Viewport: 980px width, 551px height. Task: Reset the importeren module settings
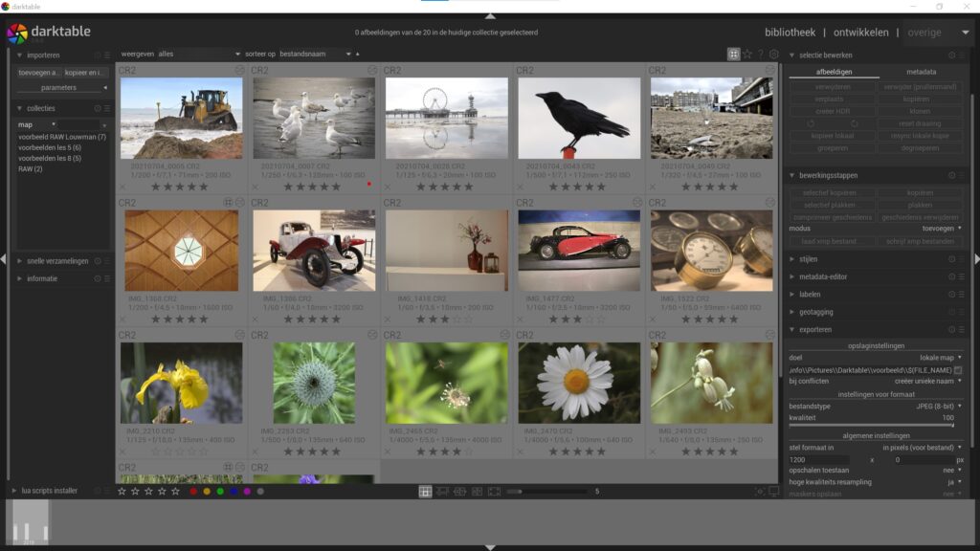[x=98, y=55]
